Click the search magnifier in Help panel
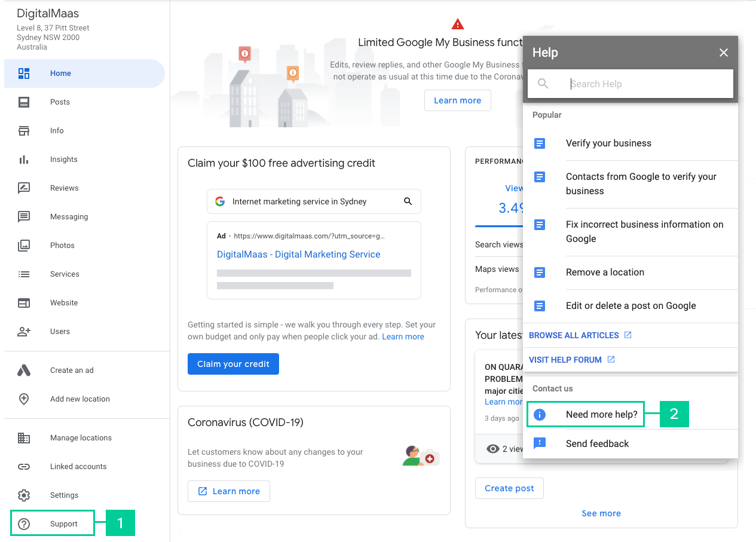 (x=543, y=84)
